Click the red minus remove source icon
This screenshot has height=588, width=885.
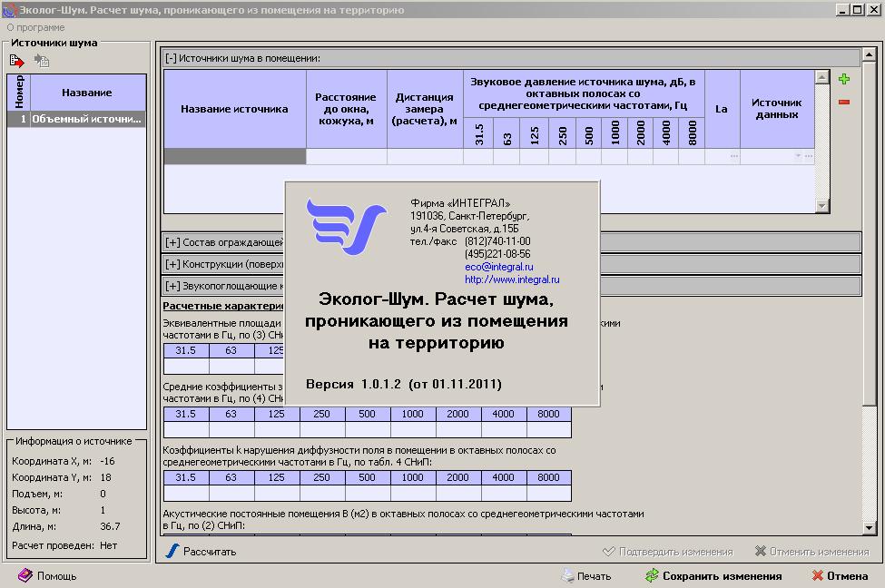click(844, 102)
